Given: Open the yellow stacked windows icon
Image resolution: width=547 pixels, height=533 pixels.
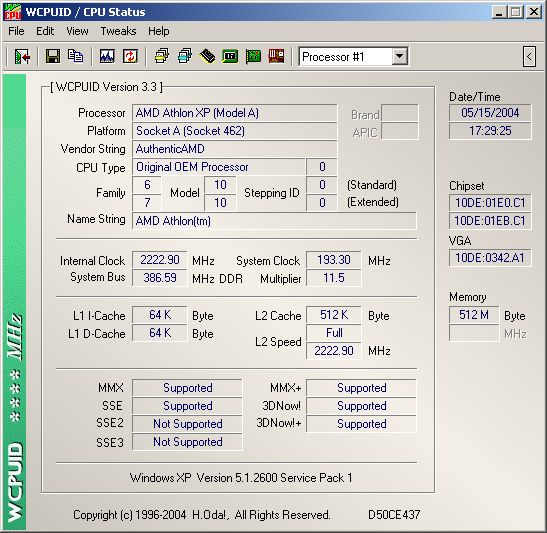Looking at the screenshot, I should (162, 56).
